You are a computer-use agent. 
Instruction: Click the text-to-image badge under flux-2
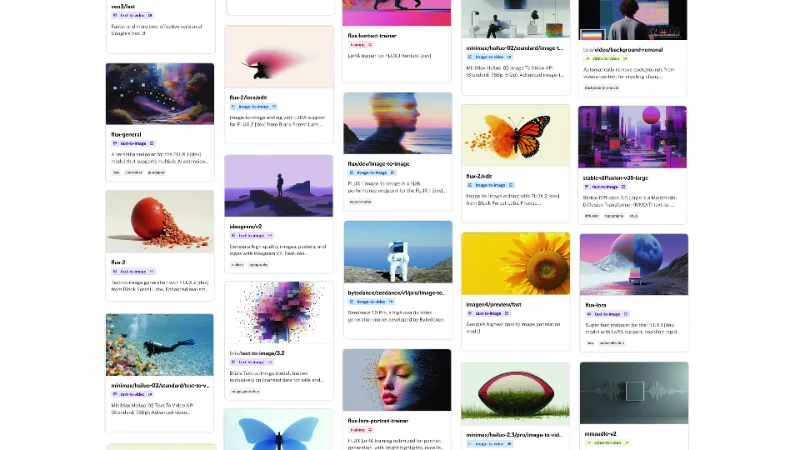coord(133,271)
